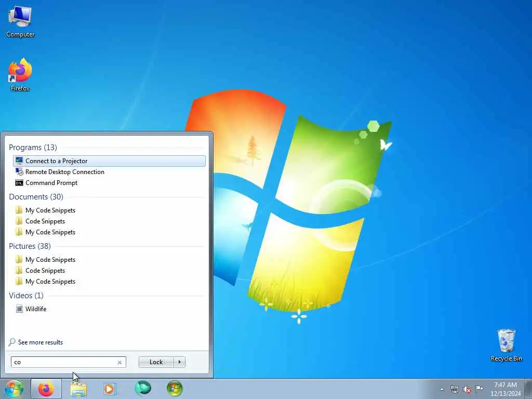
Task: Click the Programs (13) group header
Action: (33, 147)
